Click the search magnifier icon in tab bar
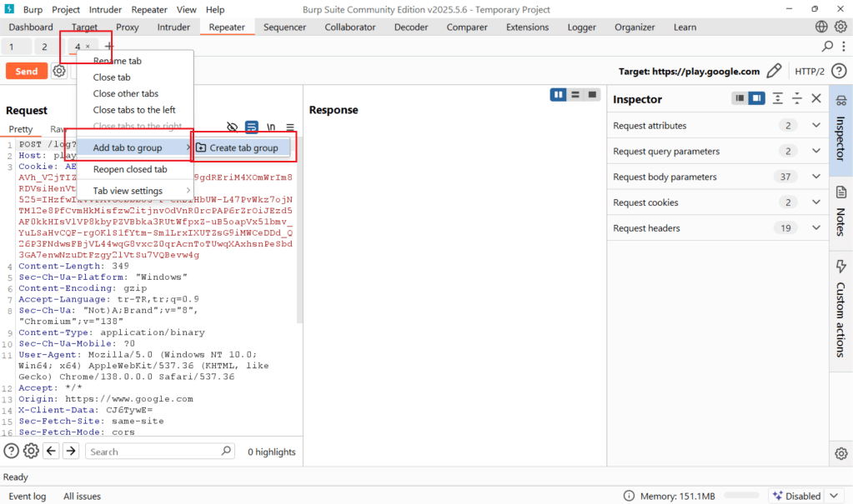 tap(827, 46)
